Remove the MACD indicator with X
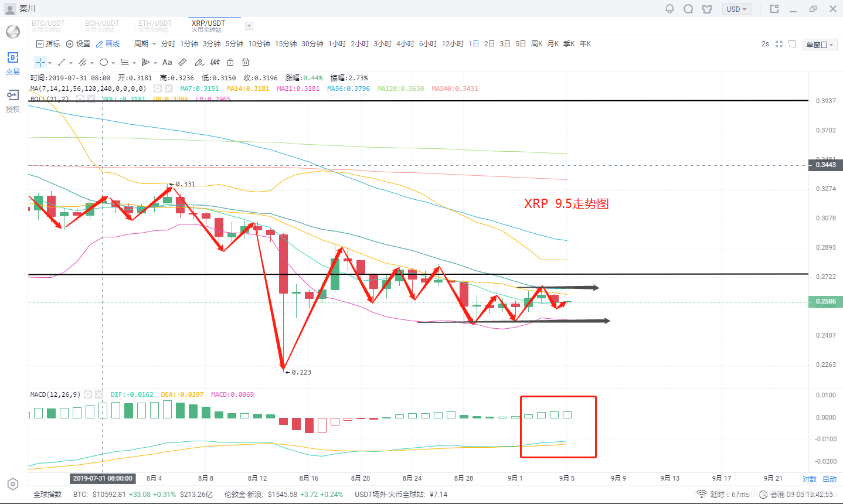 [98, 394]
